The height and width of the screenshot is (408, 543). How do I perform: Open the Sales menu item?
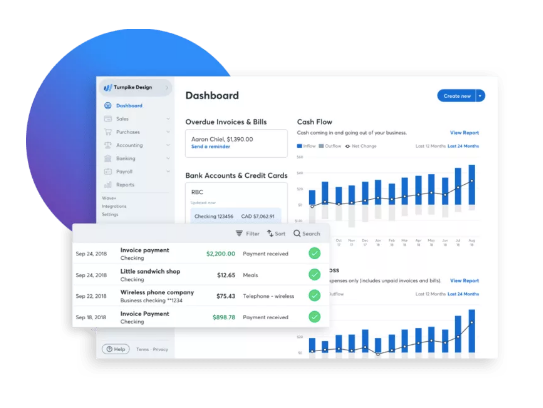pos(122,119)
